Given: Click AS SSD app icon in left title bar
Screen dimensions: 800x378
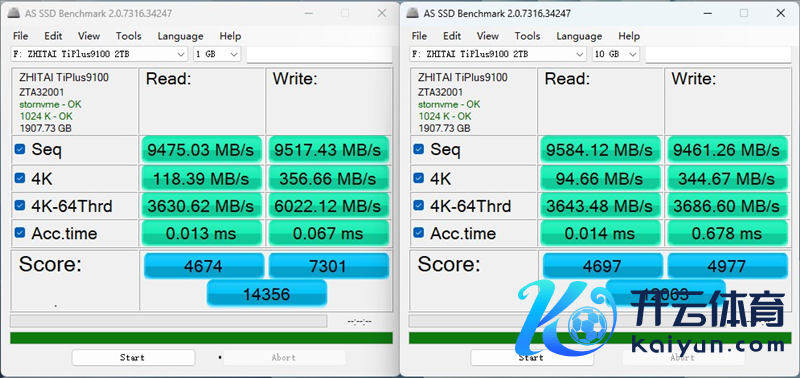Looking at the screenshot, I should (14, 13).
